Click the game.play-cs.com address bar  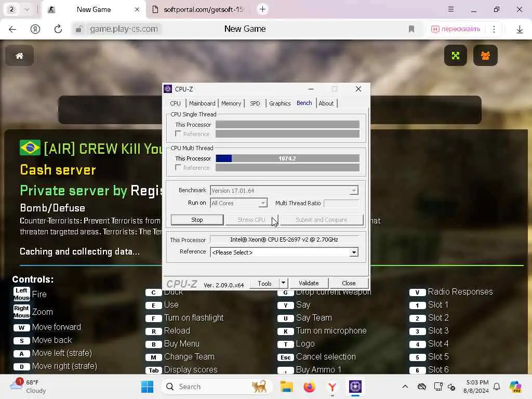(124, 29)
